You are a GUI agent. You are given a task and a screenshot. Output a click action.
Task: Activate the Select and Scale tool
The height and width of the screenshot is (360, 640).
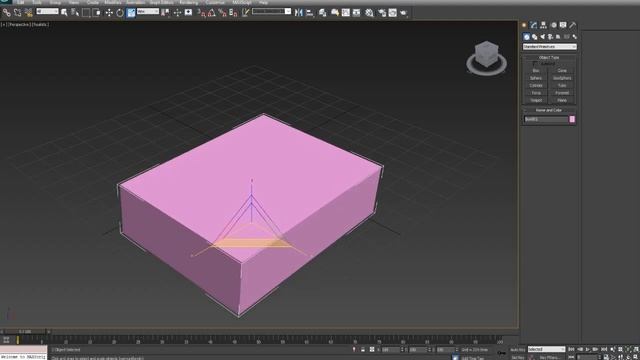coord(131,13)
